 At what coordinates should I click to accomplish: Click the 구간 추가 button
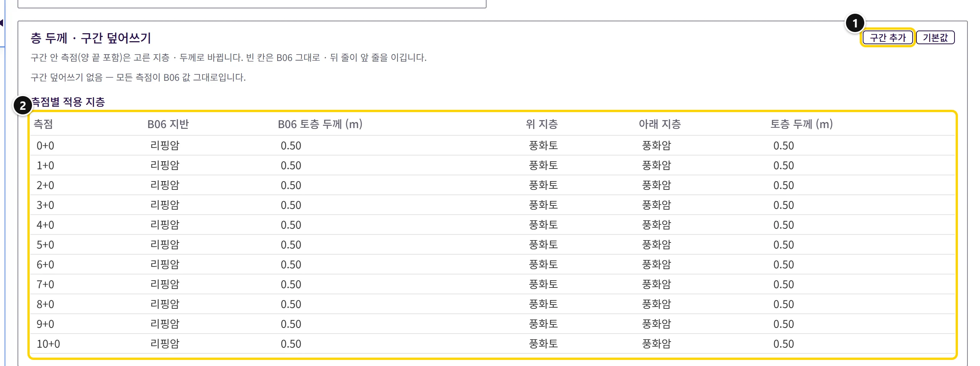pyautogui.click(x=887, y=37)
